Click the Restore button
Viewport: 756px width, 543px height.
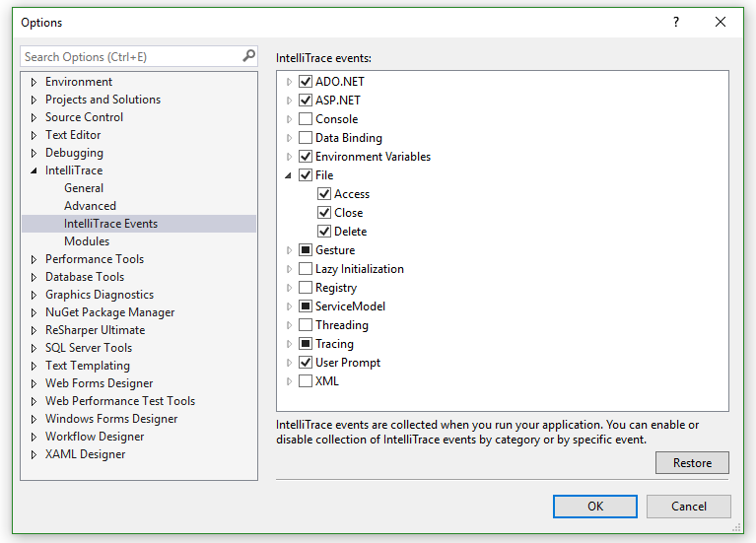tap(692, 463)
